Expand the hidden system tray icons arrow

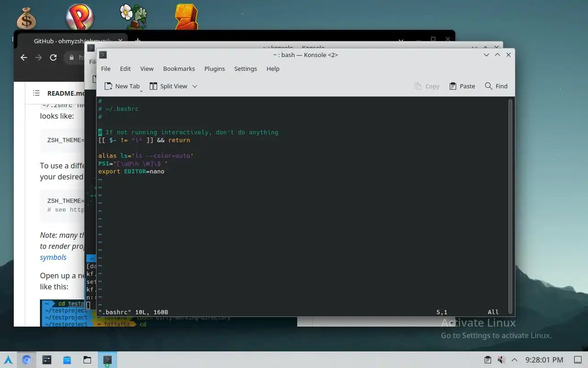[x=514, y=360]
